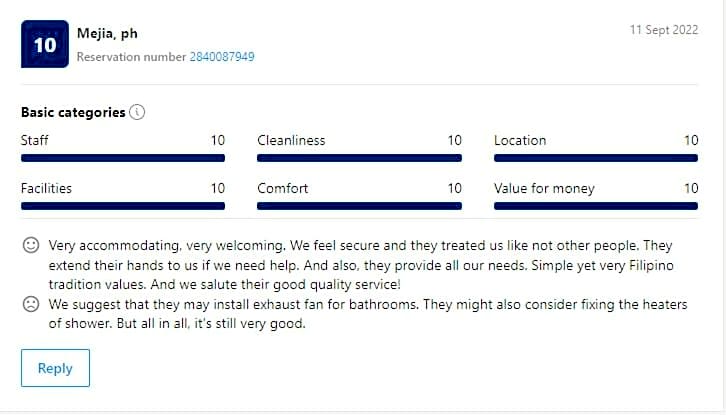Image resolution: width=726 pixels, height=415 pixels.
Task: Click the info icon beside Basic categories
Action: [138, 112]
